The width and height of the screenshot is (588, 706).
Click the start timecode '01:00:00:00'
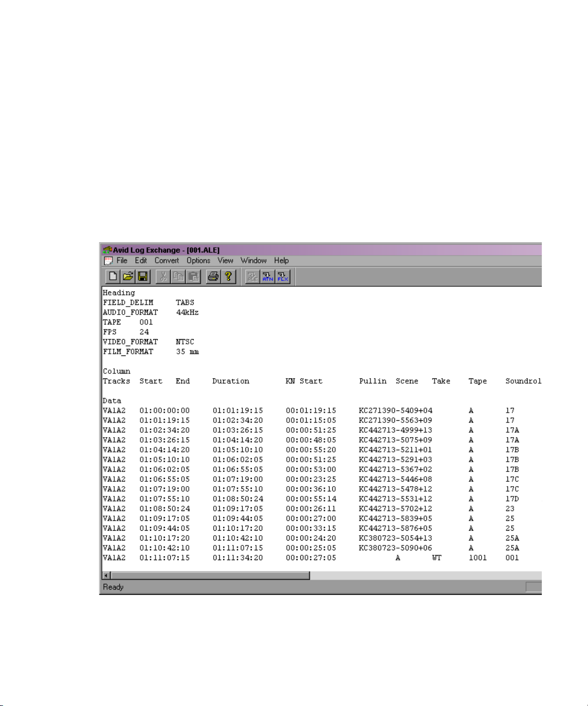(x=165, y=410)
